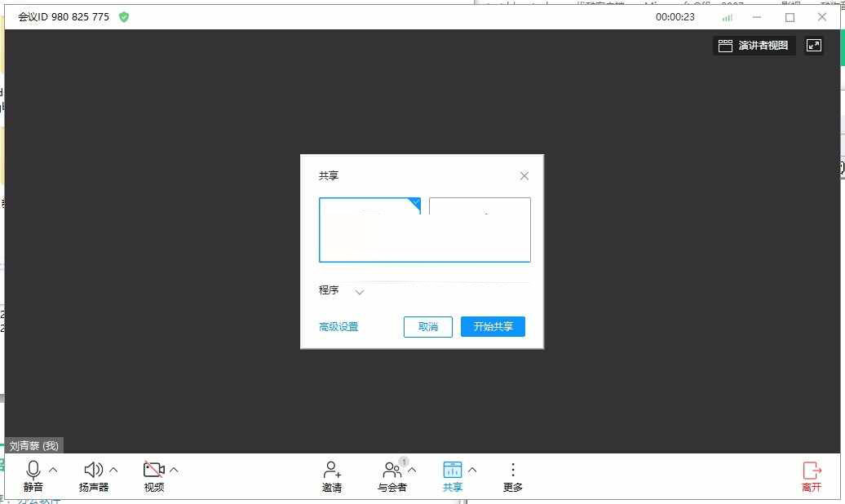Open 高级设置 advanced settings link
Viewport: 845px width, 504px height.
[x=338, y=326]
